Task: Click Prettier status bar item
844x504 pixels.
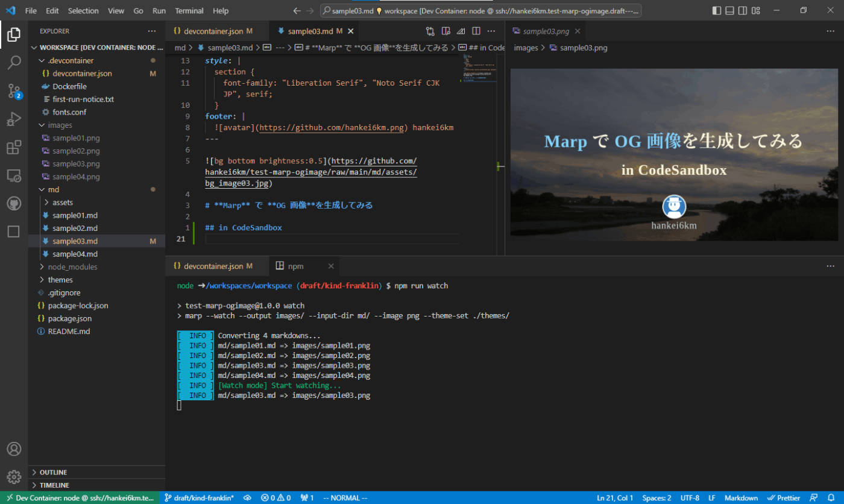Action: coord(783,498)
